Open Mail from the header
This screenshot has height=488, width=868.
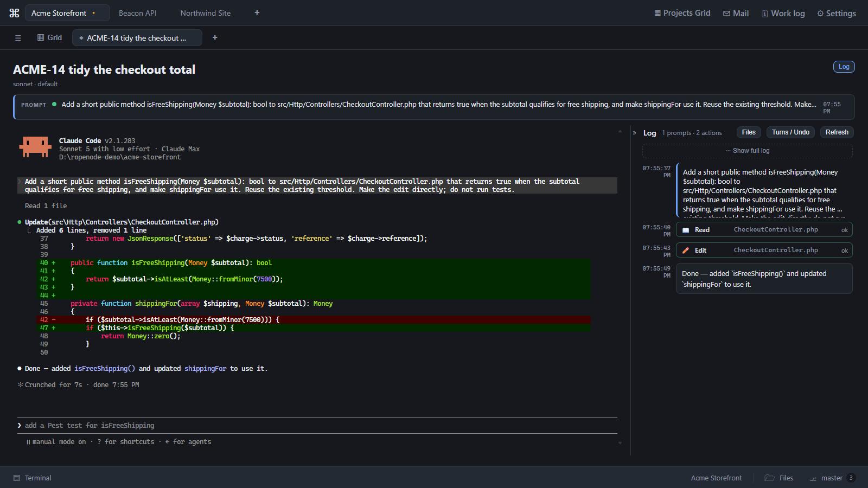tap(736, 14)
